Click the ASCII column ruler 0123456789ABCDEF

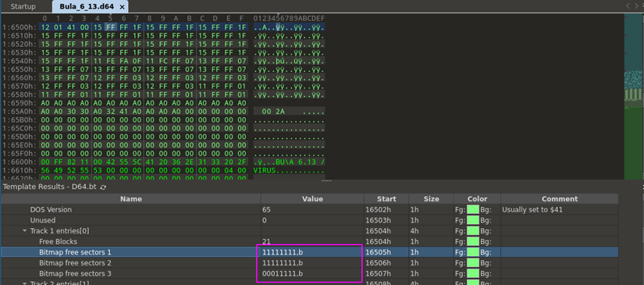point(289,19)
